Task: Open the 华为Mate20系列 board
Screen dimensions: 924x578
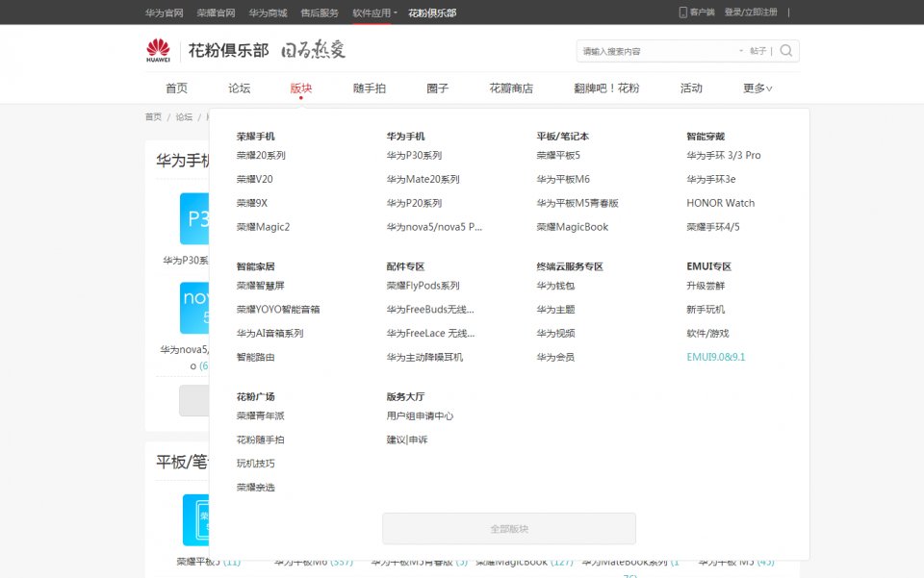Action: [x=423, y=179]
